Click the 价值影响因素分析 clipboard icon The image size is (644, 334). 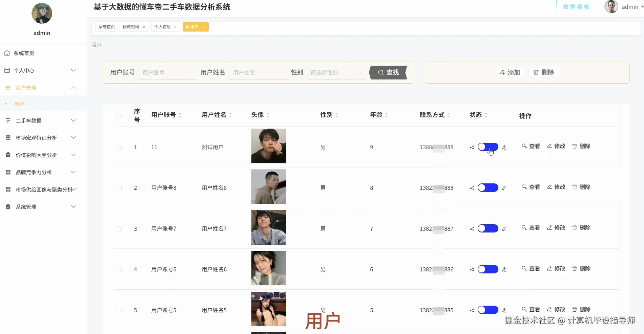pos(8,155)
